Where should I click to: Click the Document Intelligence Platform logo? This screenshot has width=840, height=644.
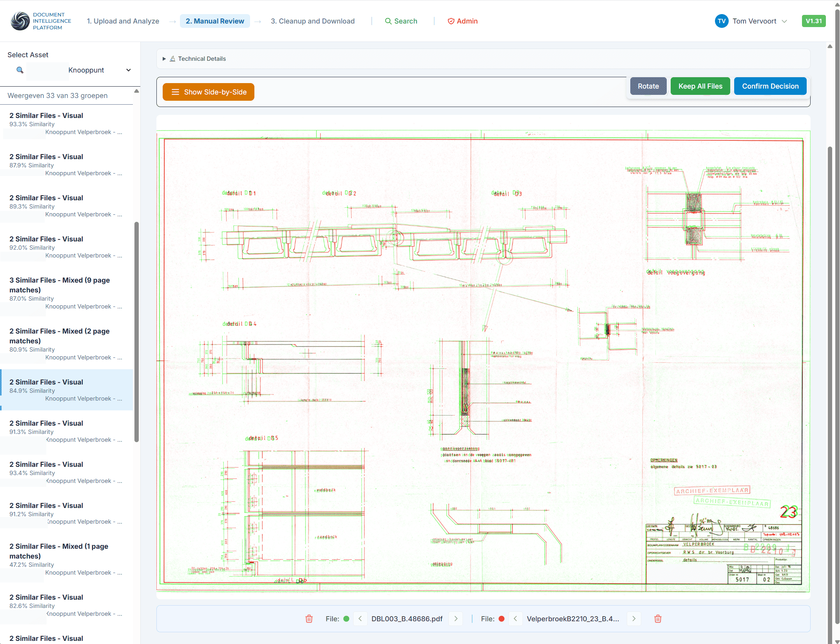click(20, 21)
